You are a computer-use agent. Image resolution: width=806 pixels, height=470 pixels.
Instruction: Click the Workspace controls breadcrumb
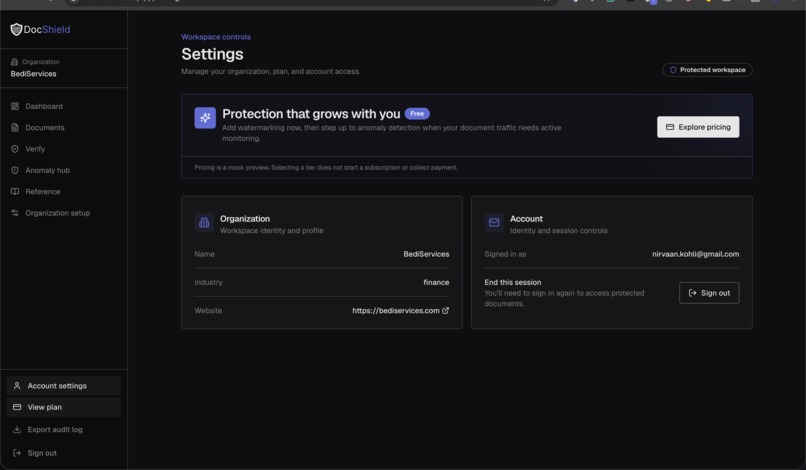pyautogui.click(x=216, y=37)
